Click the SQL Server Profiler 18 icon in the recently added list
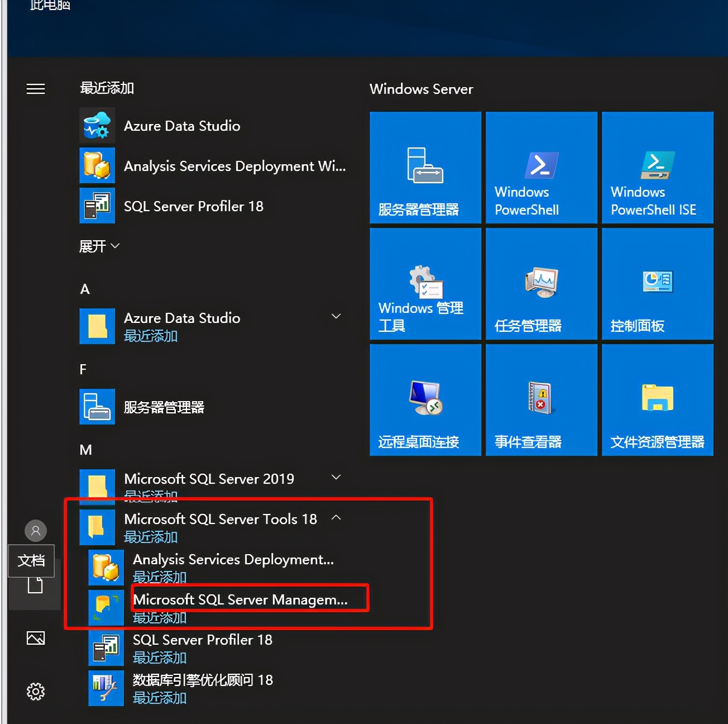Viewport: 728px width, 724px height. [x=97, y=206]
